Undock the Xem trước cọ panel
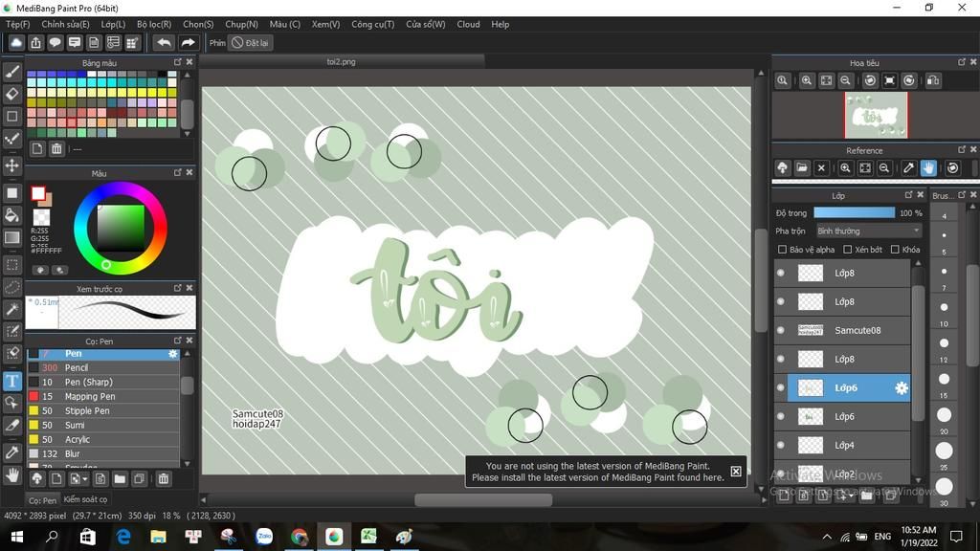The image size is (980, 551). [x=177, y=288]
